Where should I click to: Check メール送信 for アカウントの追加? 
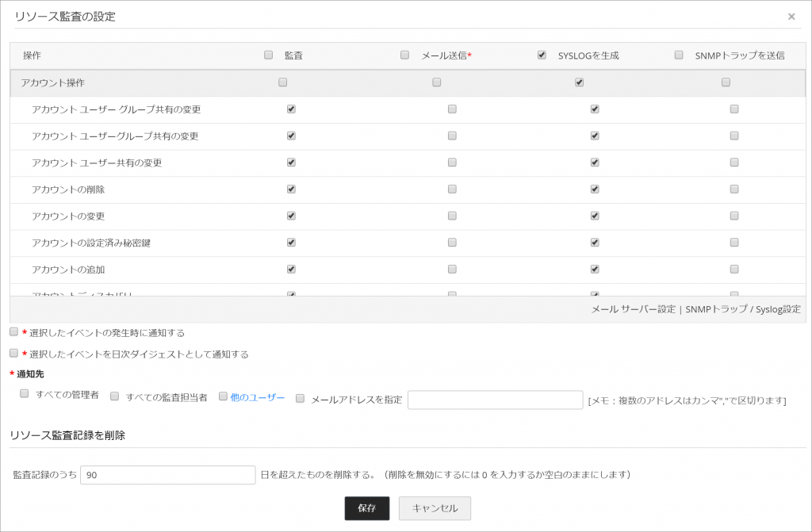[452, 269]
